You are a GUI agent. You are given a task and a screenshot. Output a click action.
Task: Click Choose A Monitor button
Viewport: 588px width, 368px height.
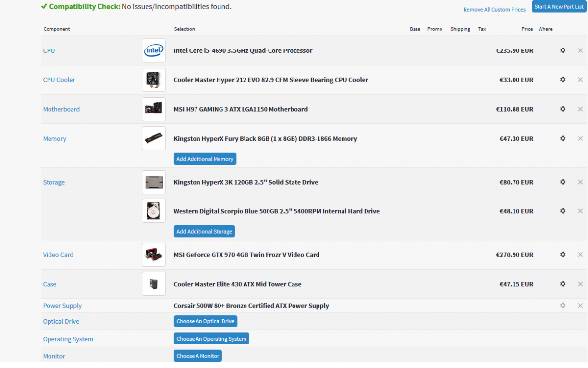198,356
